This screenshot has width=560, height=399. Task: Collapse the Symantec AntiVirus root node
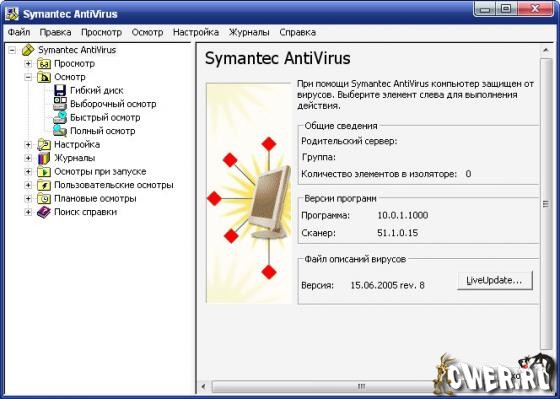click(12, 50)
